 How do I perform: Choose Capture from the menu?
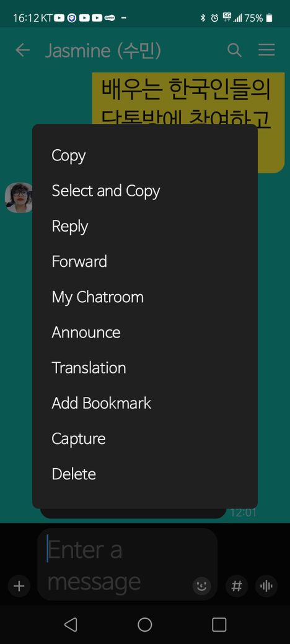coord(145,438)
